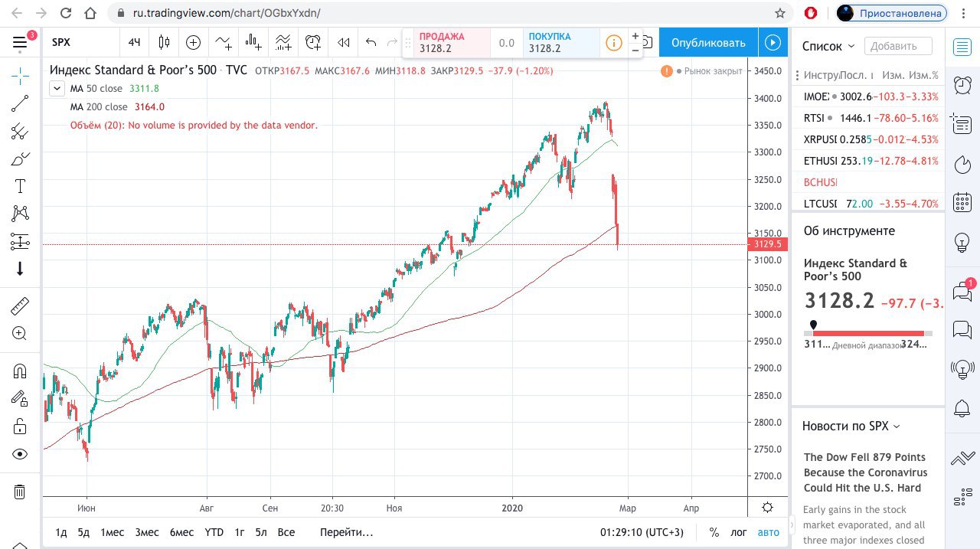Select the pitchfork tool
Viewport: 980px width, 549px height.
[x=20, y=132]
